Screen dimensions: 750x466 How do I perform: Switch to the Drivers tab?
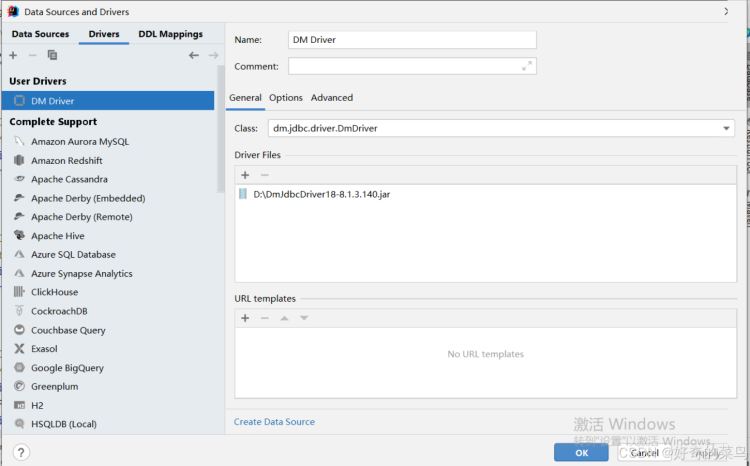104,34
